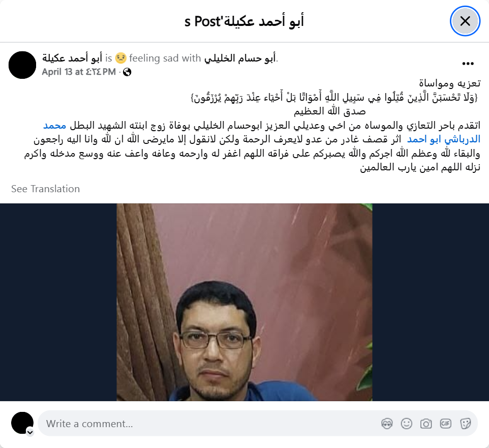Expand the commenter identity switcher arrow
This screenshot has height=448, width=489.
point(30,432)
